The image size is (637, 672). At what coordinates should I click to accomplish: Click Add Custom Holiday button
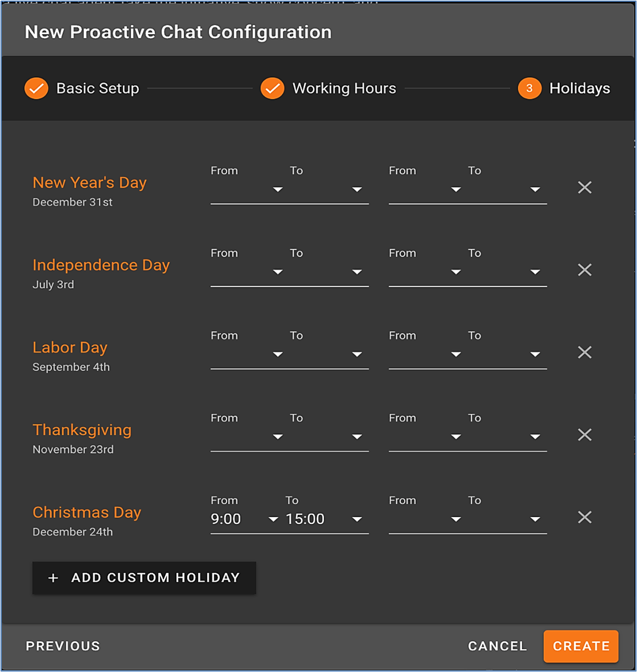pos(144,578)
